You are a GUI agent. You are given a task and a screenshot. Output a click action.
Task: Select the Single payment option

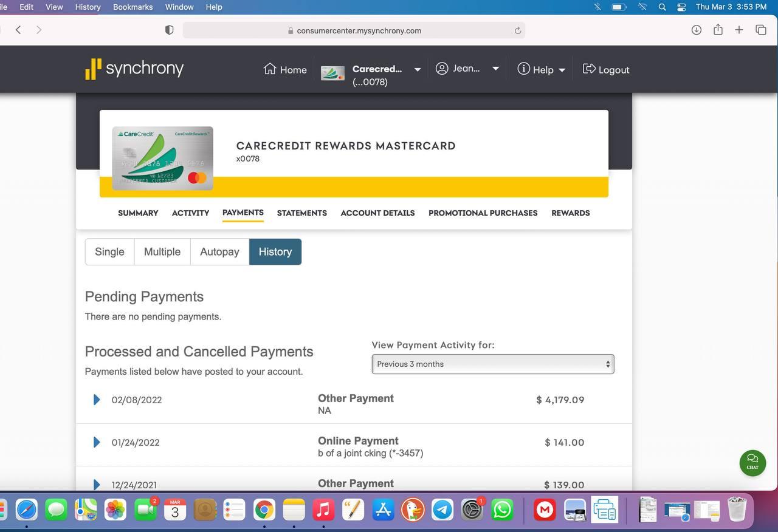[x=109, y=251]
